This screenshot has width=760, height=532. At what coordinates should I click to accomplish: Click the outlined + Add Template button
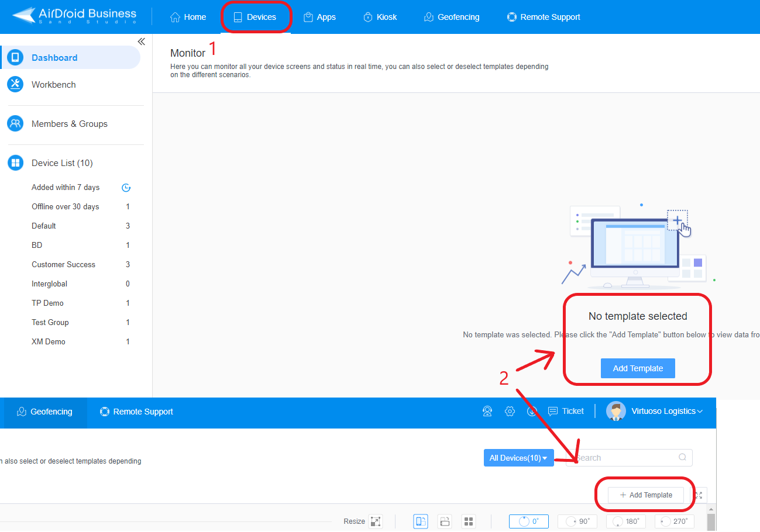click(646, 495)
